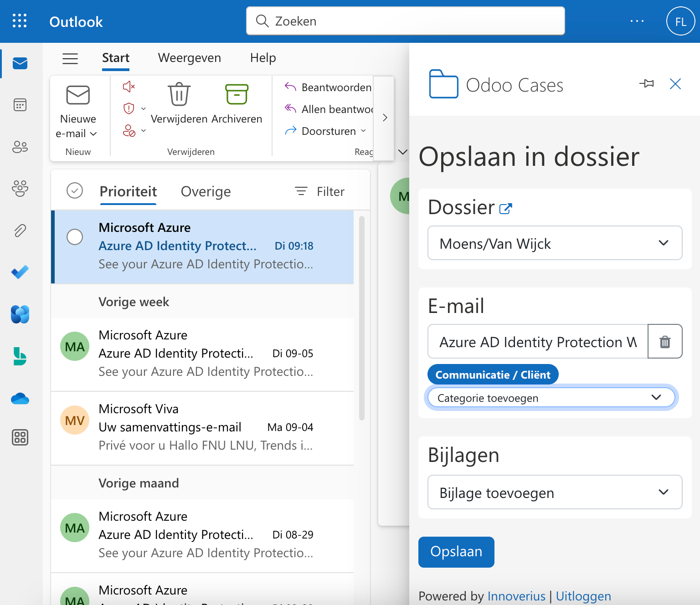Delete the e-mail entry trash icon
This screenshot has width=700, height=605.
(665, 342)
